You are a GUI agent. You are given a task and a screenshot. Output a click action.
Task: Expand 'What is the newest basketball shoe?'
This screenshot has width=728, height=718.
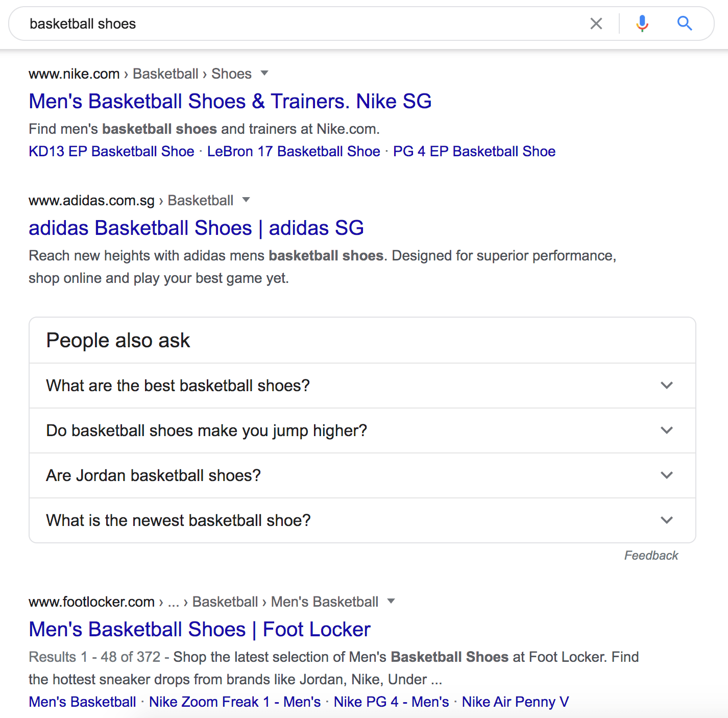[x=667, y=520]
